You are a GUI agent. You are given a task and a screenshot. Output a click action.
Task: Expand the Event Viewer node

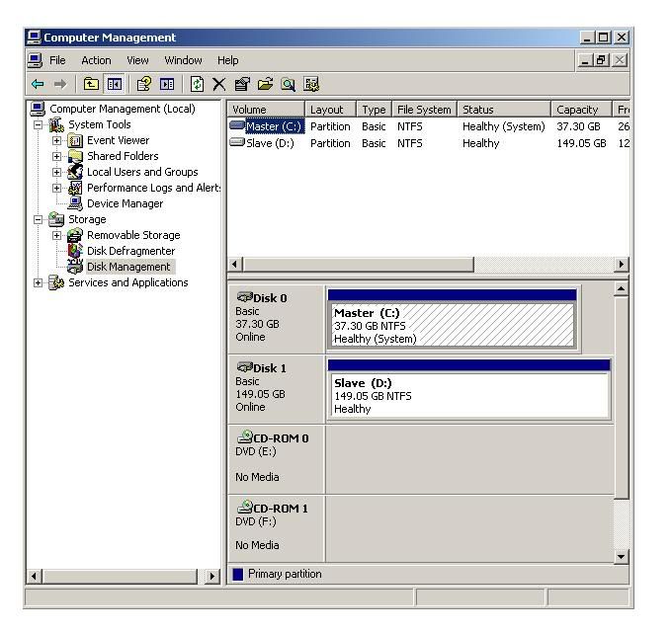pyautogui.click(x=57, y=140)
